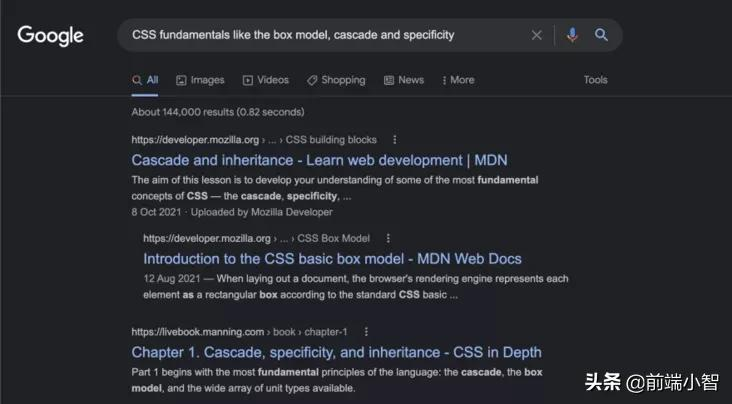Click the livebook.manning.com breadcrumb URL
Viewport: 732px width, 404px height.
coord(239,332)
